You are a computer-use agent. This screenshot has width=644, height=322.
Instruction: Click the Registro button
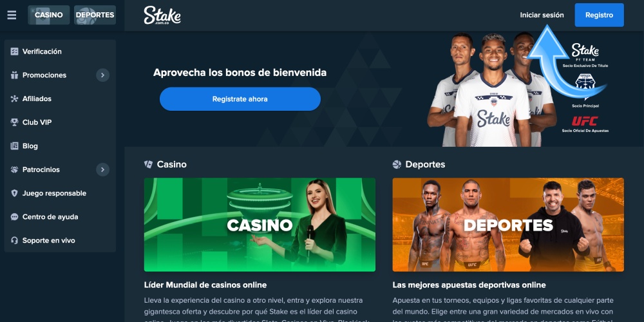(599, 15)
